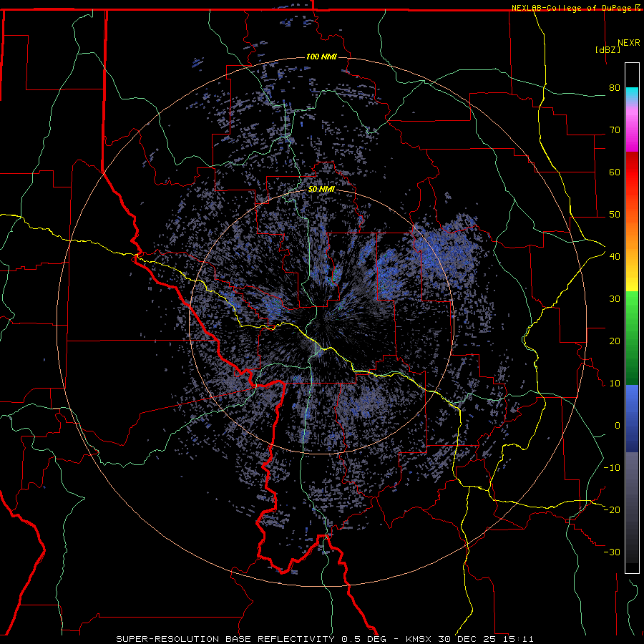Viewport: 644px width, 644px height.
Task: Click the NEXR label above color scale
Action: [x=629, y=43]
